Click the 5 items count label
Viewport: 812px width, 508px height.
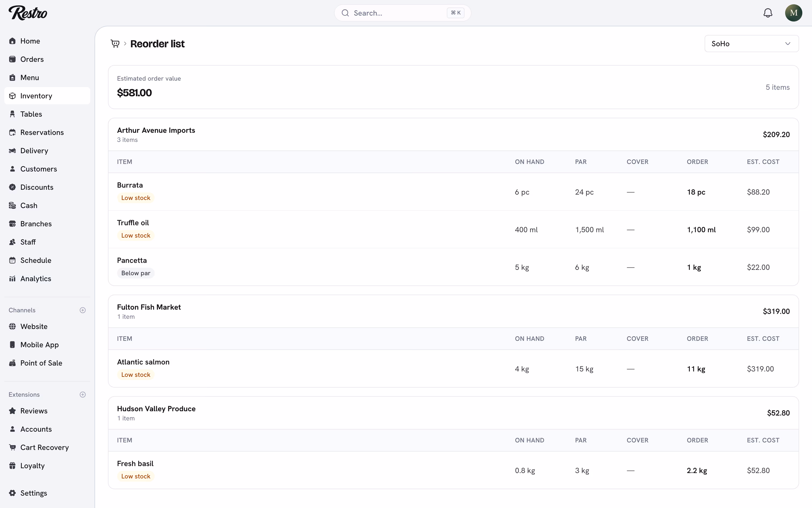777,87
